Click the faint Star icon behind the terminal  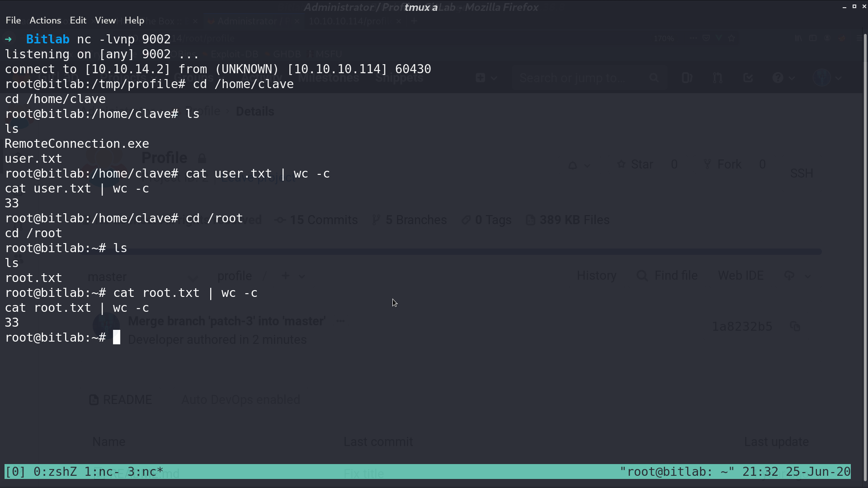tap(622, 164)
